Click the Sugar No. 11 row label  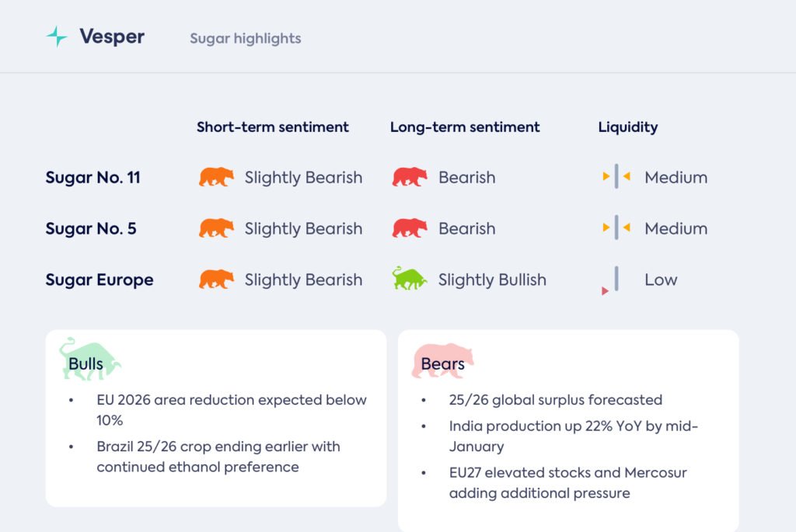[93, 177]
